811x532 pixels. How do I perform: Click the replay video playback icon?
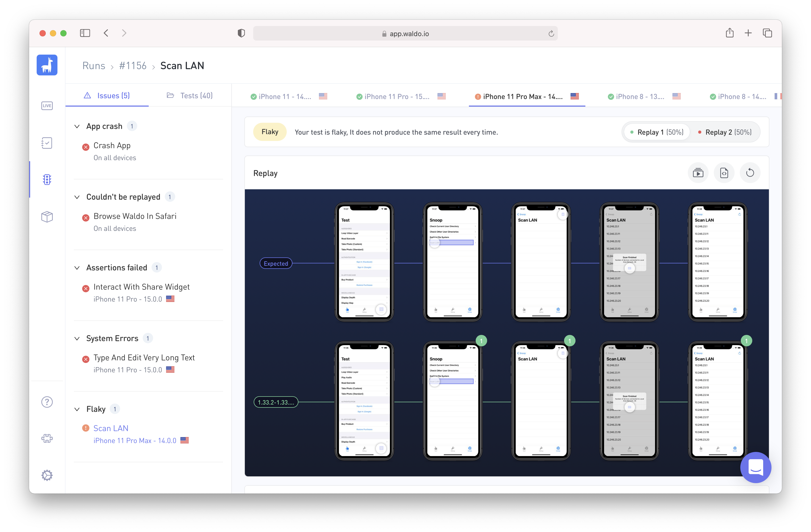(698, 173)
